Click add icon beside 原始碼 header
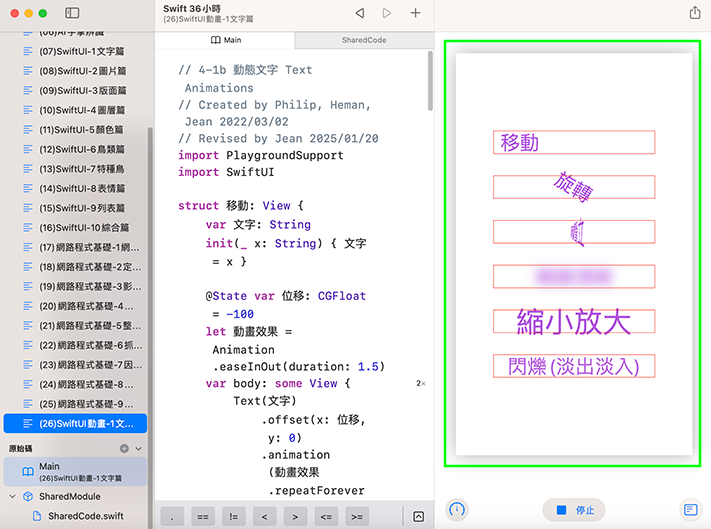This screenshot has width=711, height=529. coord(124,449)
